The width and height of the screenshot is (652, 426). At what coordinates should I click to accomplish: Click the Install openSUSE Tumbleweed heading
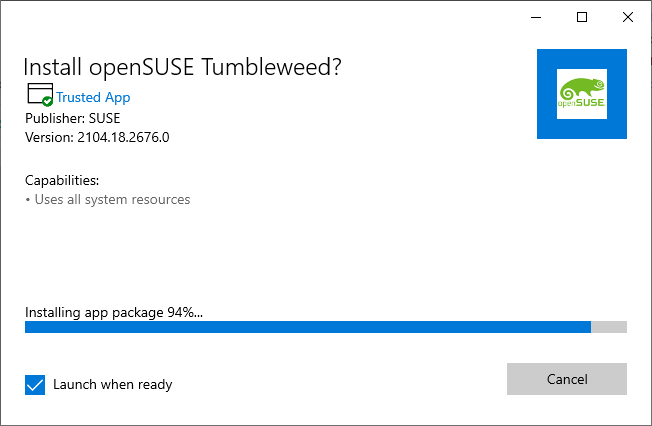coord(182,67)
